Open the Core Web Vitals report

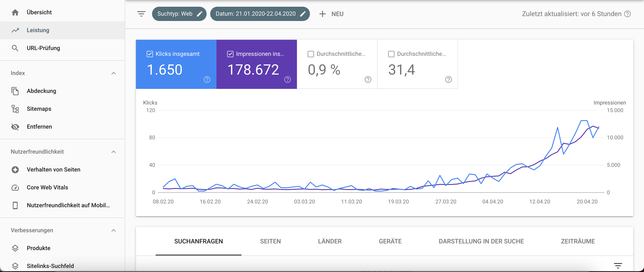click(x=63, y=187)
